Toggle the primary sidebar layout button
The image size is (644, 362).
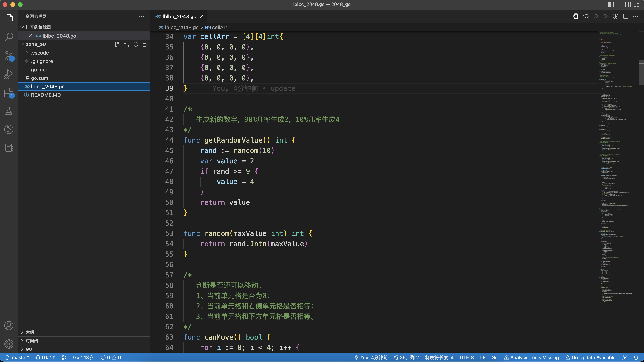611,4
